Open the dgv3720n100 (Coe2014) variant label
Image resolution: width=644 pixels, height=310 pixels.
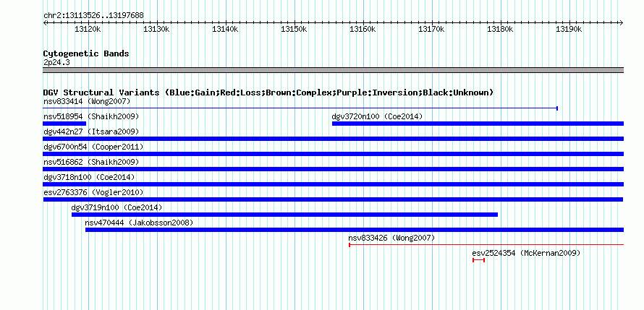pyautogui.click(x=377, y=116)
